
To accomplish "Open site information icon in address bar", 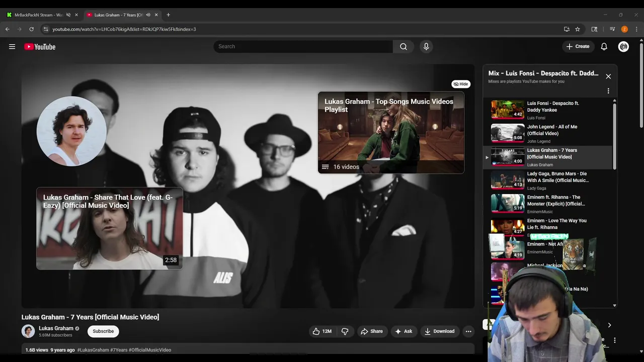I will point(46,29).
